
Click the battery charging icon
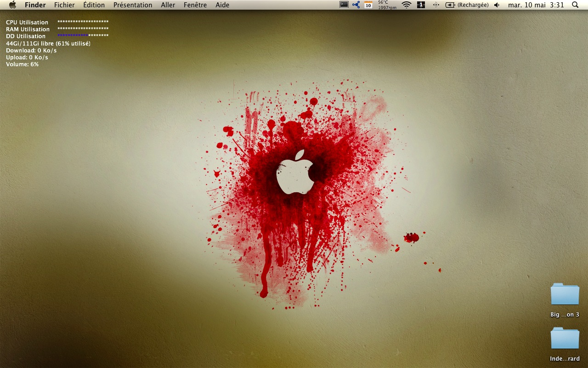(450, 5)
